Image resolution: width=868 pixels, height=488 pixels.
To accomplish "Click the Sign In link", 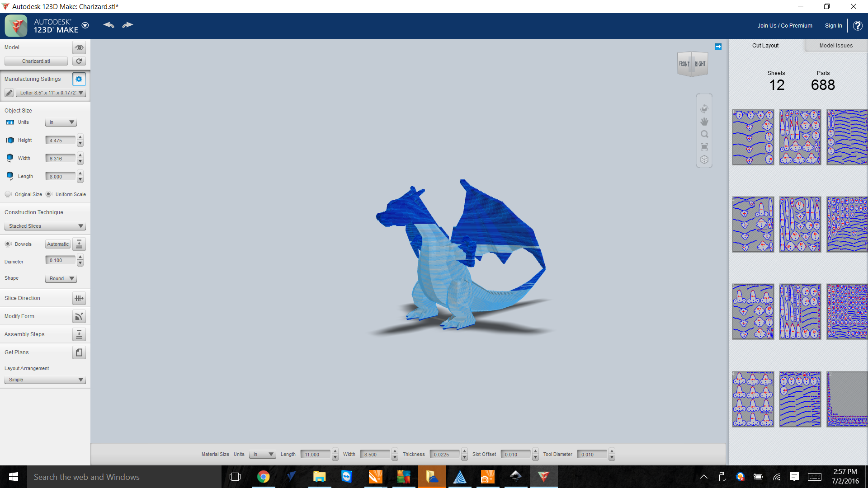I will pyautogui.click(x=833, y=26).
